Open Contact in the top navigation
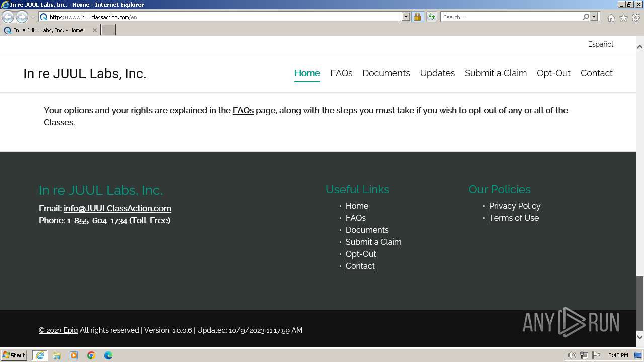This screenshot has height=362, width=644. tap(596, 73)
